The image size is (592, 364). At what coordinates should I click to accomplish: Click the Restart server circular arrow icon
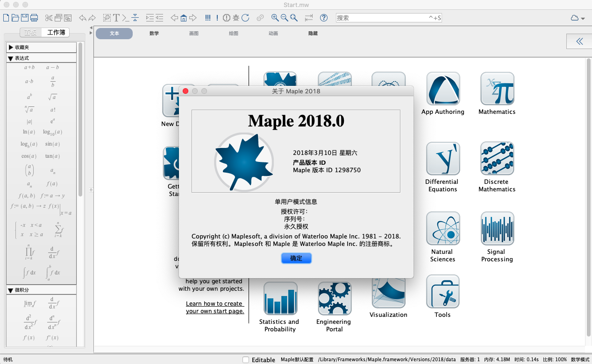click(x=245, y=18)
